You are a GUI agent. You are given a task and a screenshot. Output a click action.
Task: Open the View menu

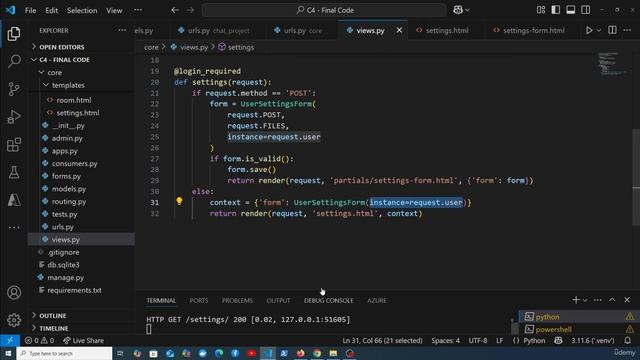click(x=114, y=10)
